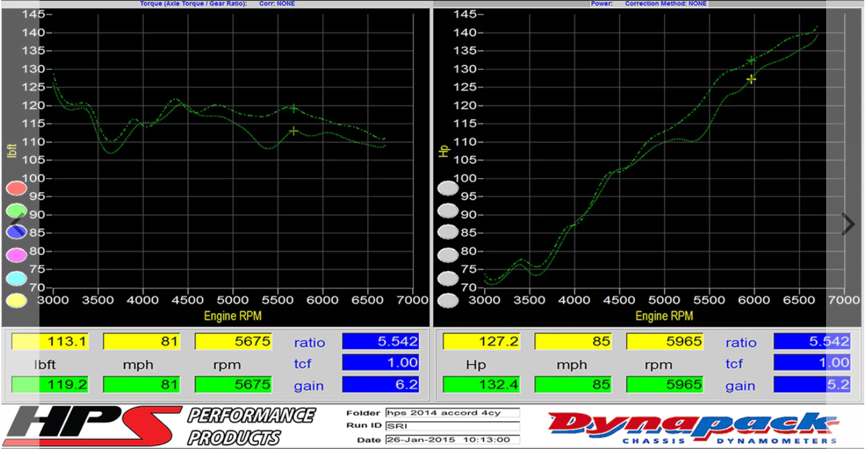The width and height of the screenshot is (868, 455).
Task: Click the torque cursor marker on dashed curve
Action: [294, 109]
